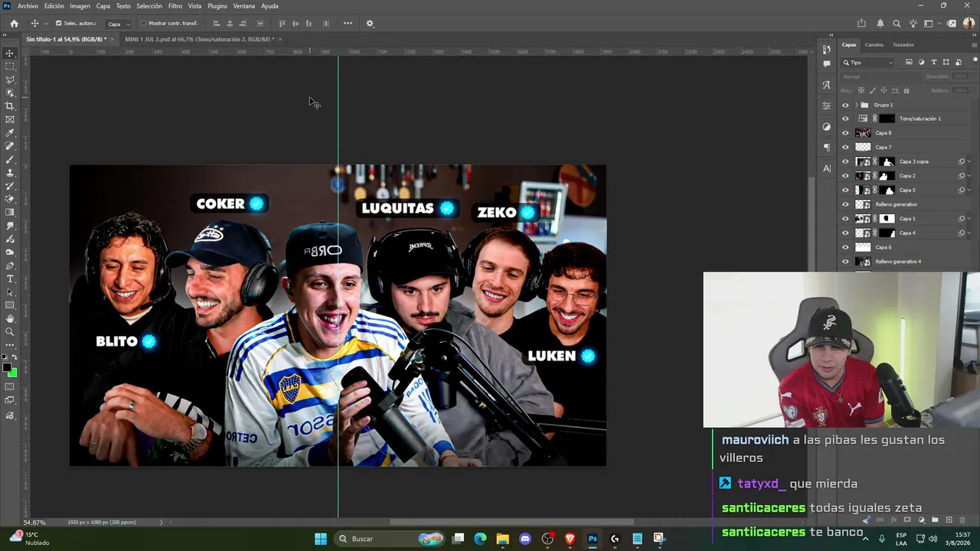Viewport: 980px width, 551px height.
Task: Click the foreground color swatch
Action: [x=8, y=368]
